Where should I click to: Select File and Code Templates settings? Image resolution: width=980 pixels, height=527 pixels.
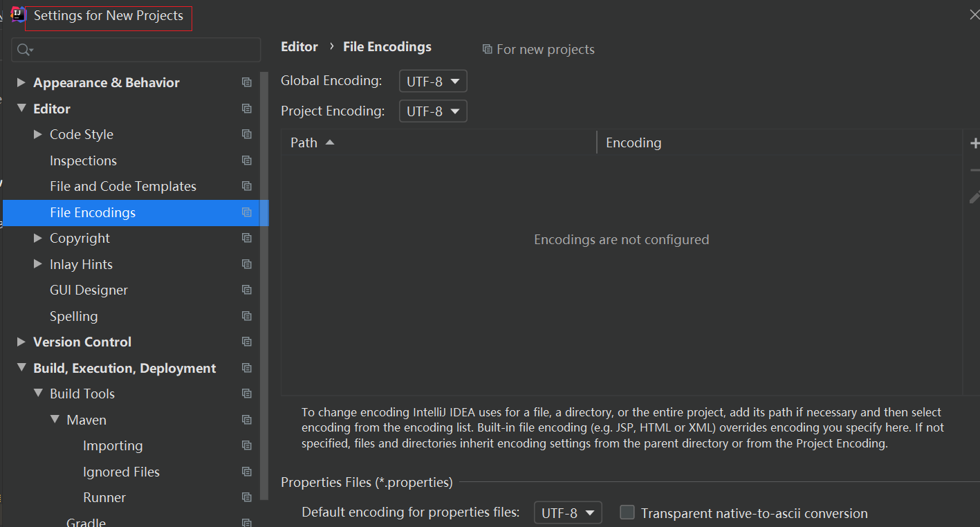point(123,186)
